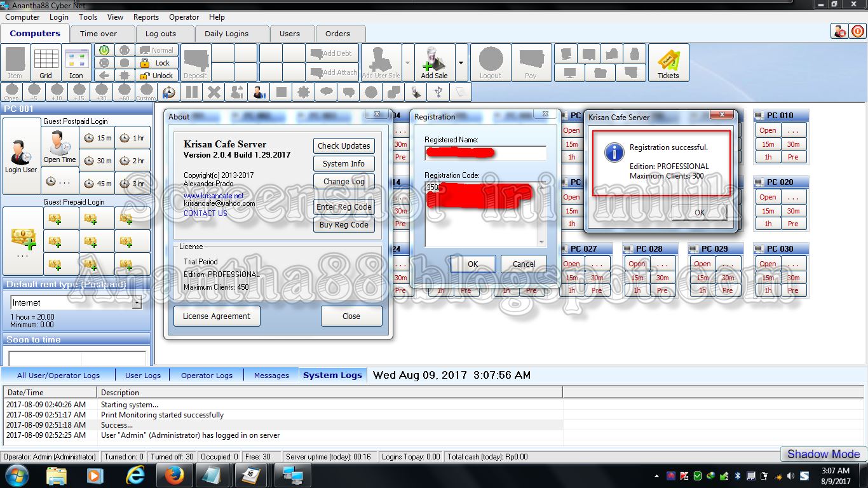Screen dimensions: 868x488
Task: Click the Deposit toolbar icon
Action: [x=196, y=63]
